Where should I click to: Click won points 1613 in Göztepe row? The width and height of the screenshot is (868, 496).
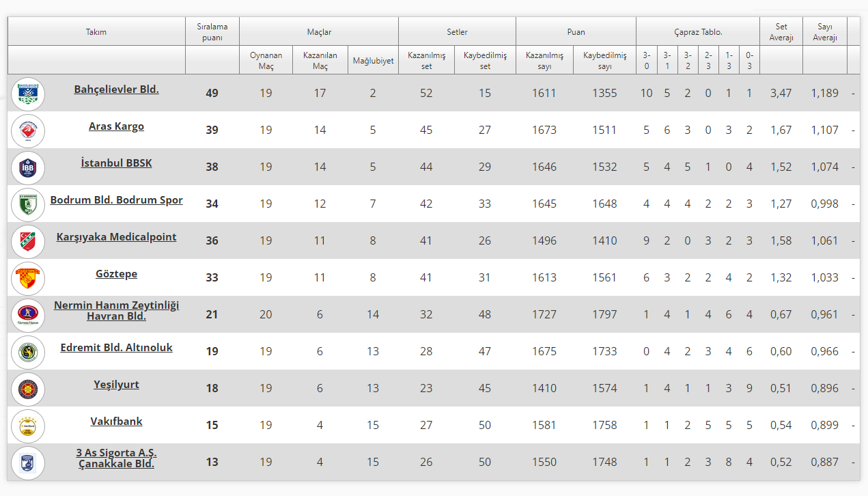(544, 277)
